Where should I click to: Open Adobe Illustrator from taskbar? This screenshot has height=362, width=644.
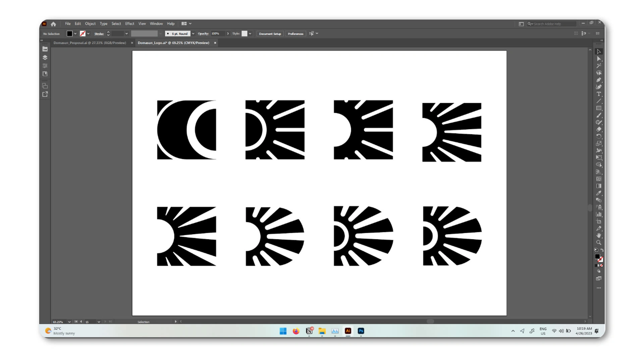tap(348, 330)
